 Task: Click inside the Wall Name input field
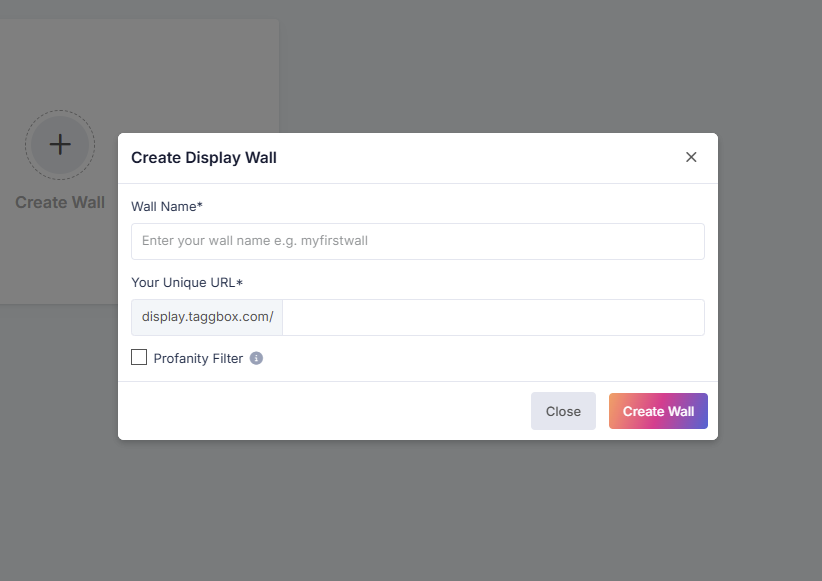(x=417, y=241)
